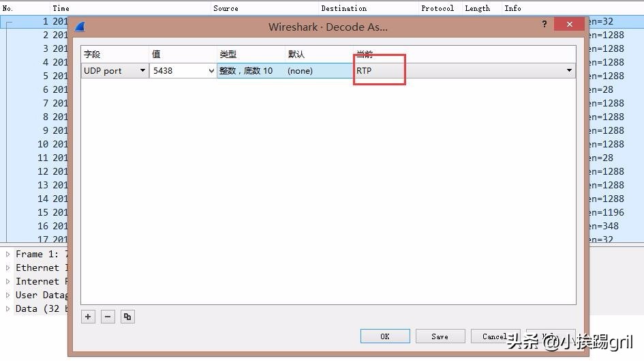Select the (none) default cell
Image resolution: width=644 pixels, height=361 pixels.
(319, 71)
